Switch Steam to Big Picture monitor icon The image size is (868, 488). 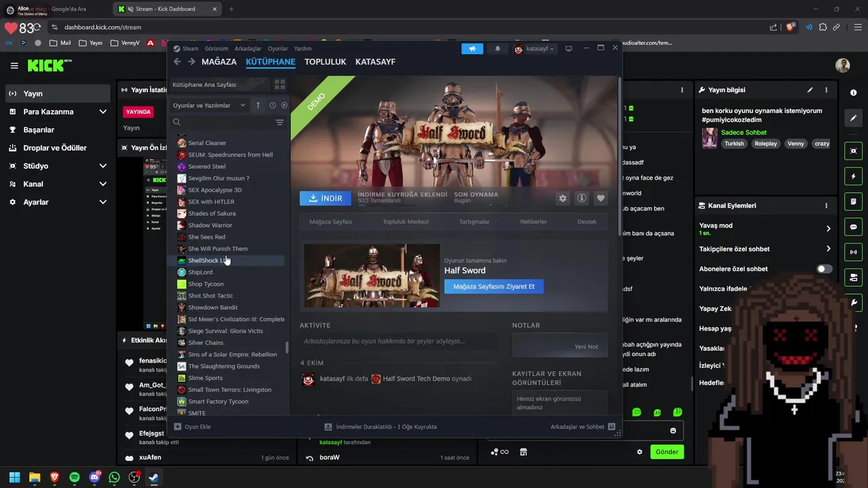click(569, 49)
